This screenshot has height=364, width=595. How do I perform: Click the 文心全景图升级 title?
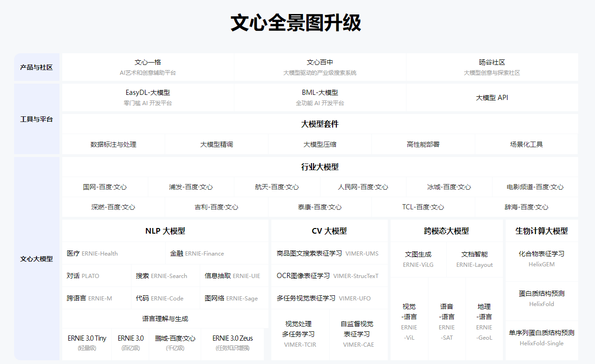(296, 23)
